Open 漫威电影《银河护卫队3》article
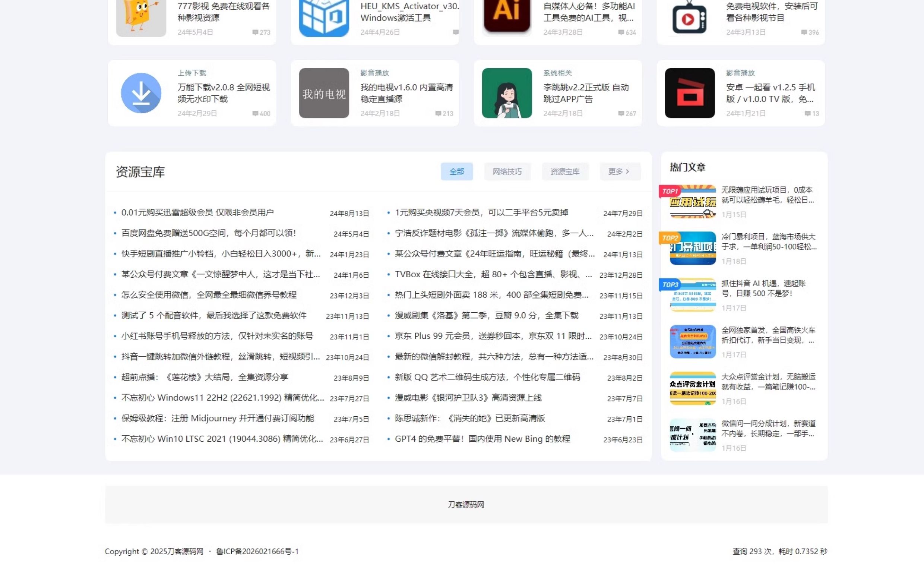This screenshot has height=568, width=924. click(x=468, y=398)
